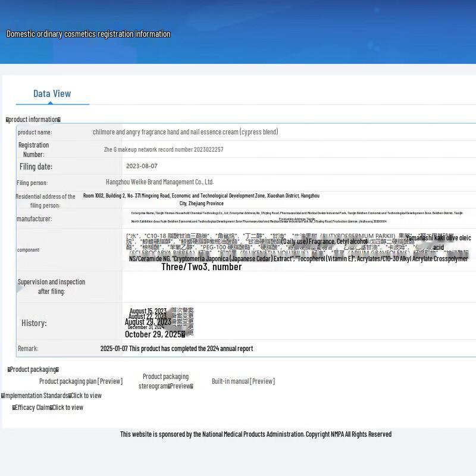Image resolution: width=476 pixels, height=476 pixels.
Task: Click the Supervision and inspection after filing label
Action: (51, 286)
